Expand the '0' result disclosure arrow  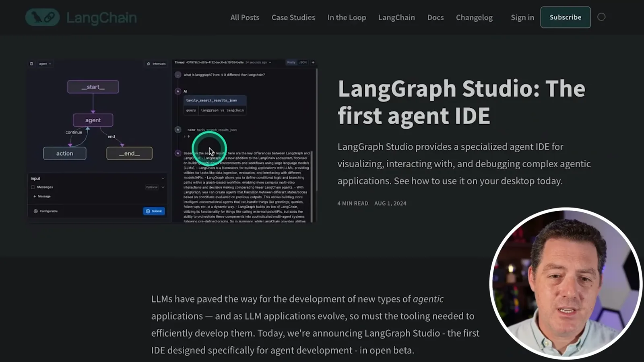point(185,136)
